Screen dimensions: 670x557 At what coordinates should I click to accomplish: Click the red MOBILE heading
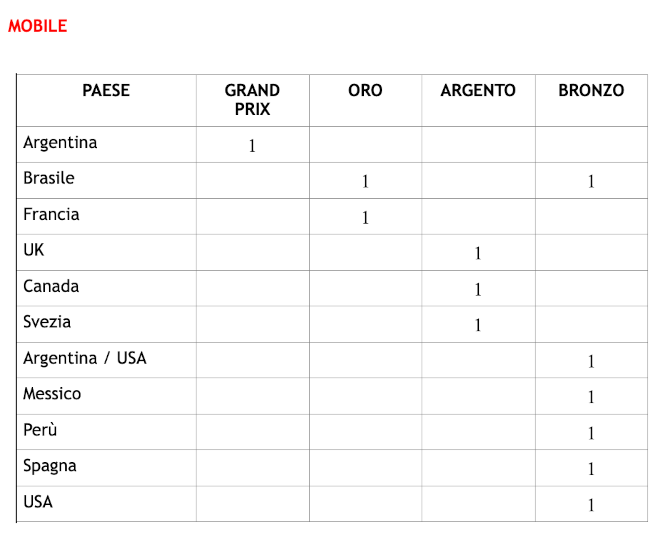(38, 26)
